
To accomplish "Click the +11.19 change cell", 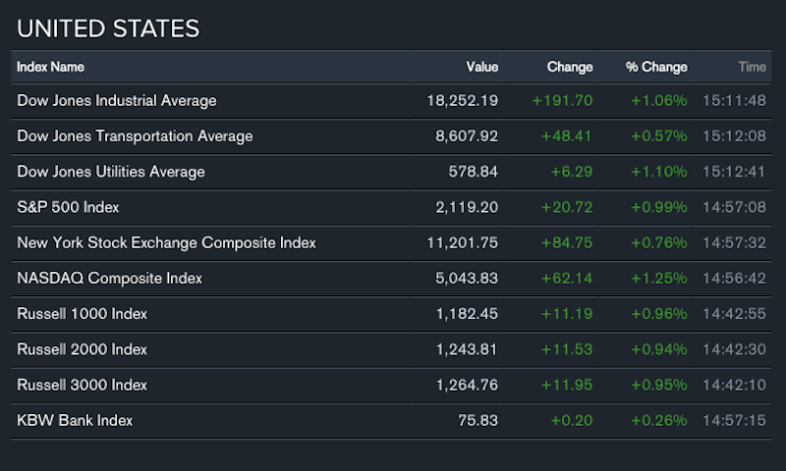I will 567,314.
